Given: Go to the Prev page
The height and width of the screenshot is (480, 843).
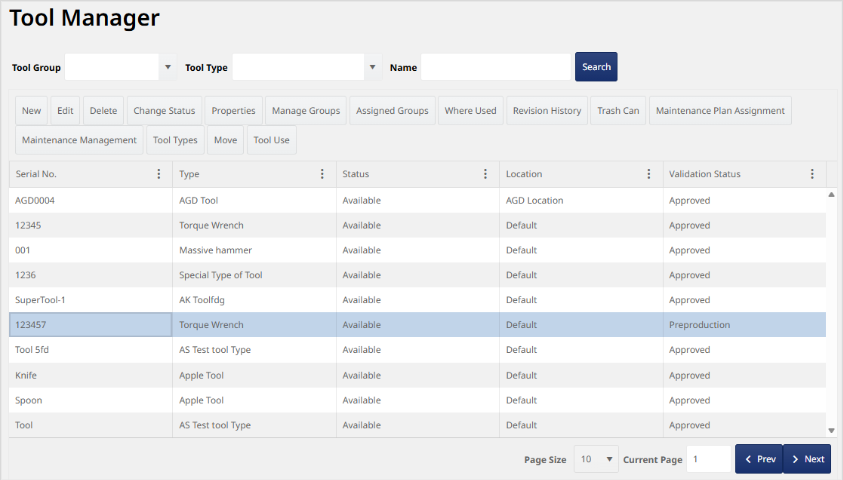Looking at the screenshot, I should tap(759, 459).
